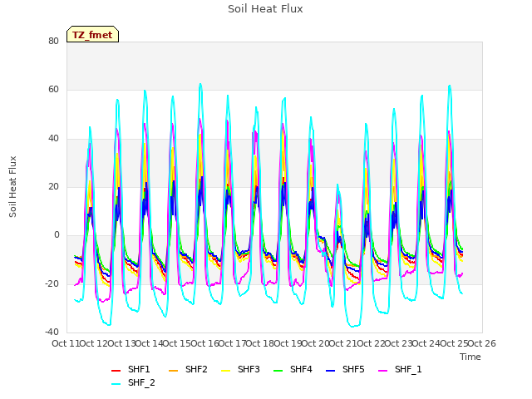Click the orange SHF2 legend swatch
The image size is (532, 399).
(x=174, y=371)
